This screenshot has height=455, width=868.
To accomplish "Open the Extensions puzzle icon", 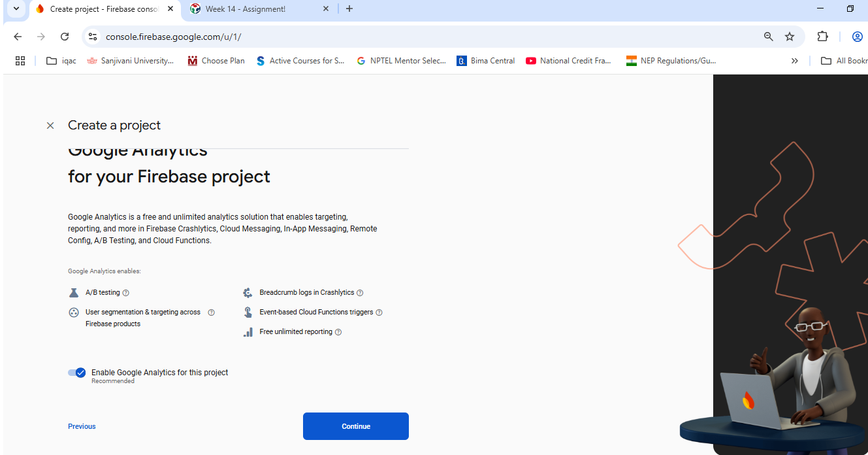I will click(x=823, y=37).
